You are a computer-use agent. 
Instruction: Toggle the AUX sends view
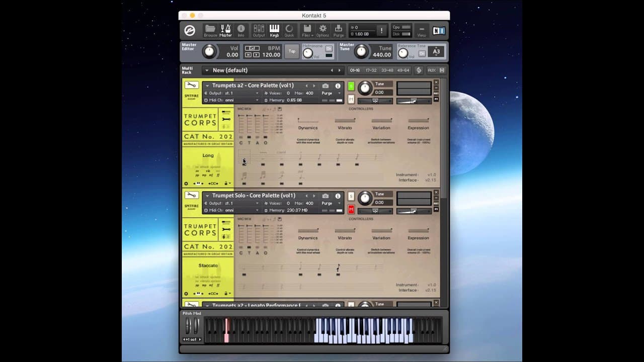coord(432,70)
